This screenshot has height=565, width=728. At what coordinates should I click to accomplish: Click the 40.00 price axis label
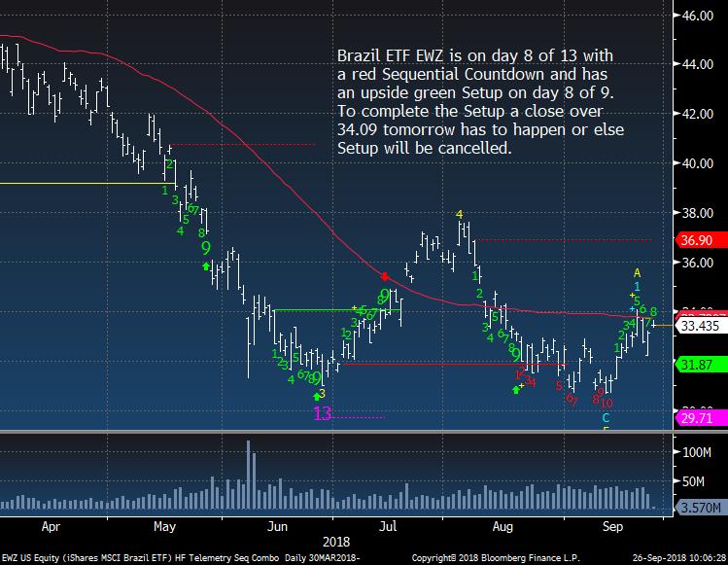click(x=697, y=163)
